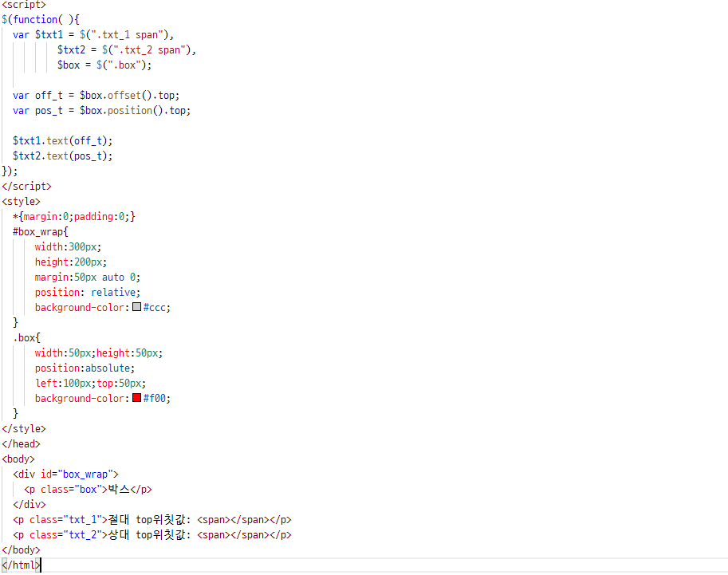This screenshot has width=728, height=575.
Task: Click the #box_wrap{ selector line
Action: 41,232
